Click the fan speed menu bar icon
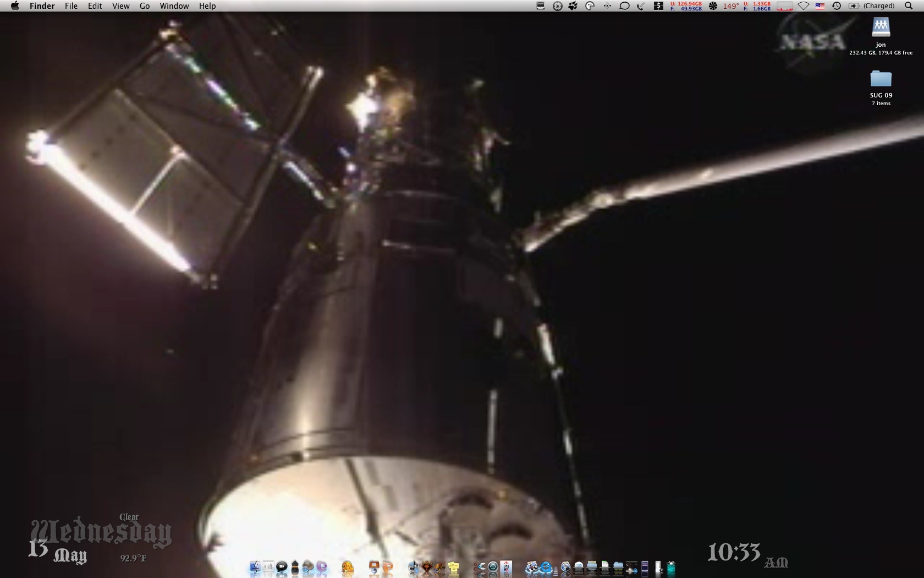Image resolution: width=924 pixels, height=578 pixels. click(x=713, y=6)
